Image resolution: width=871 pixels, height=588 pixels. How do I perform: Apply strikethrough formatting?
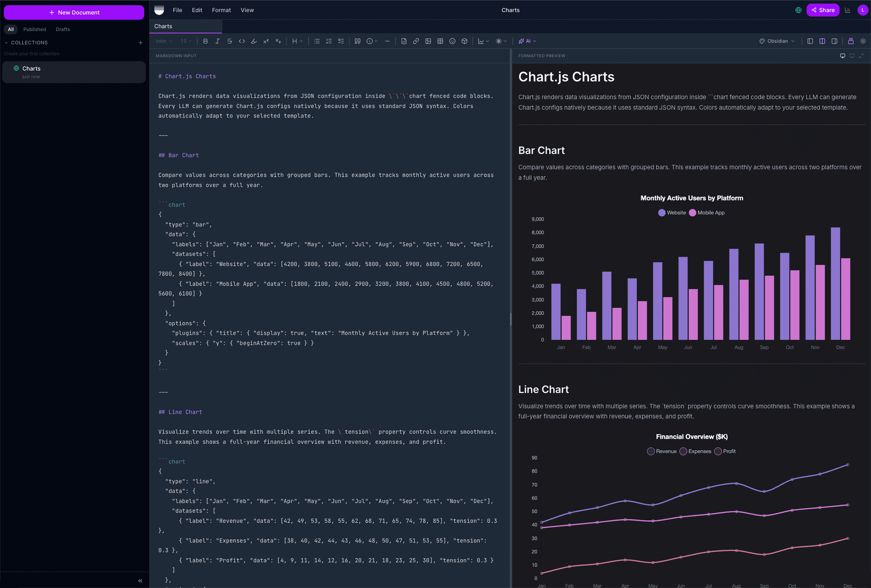pyautogui.click(x=229, y=41)
